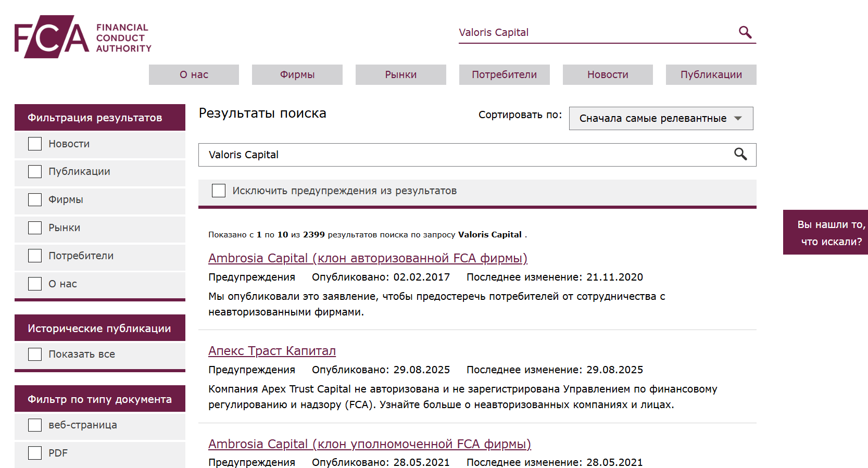868x468 pixels.
Task: Open the Фирмы navigation menu
Action: click(297, 74)
